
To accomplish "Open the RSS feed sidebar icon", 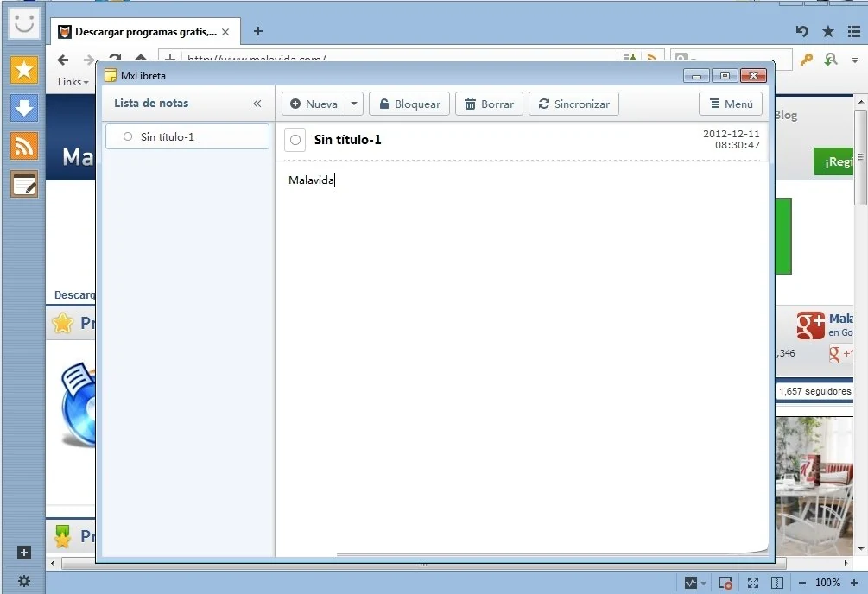I will click(x=24, y=146).
